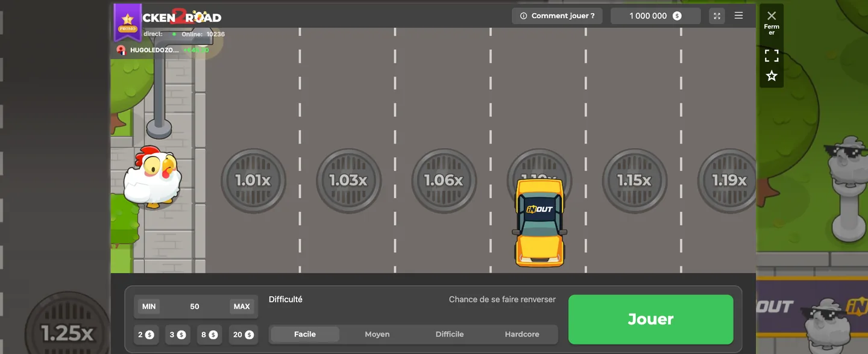Close the game with the Fermer X
This screenshot has height=354, width=868.
[x=772, y=16]
